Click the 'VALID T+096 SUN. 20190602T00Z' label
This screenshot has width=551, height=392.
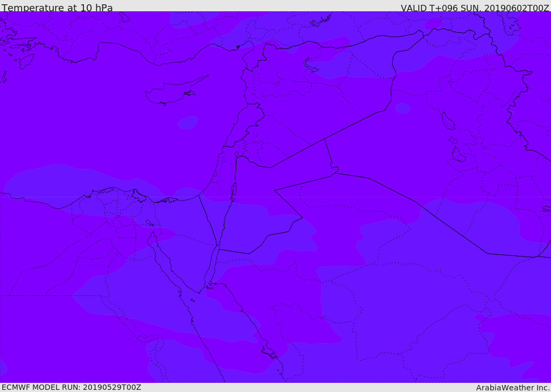475,8
